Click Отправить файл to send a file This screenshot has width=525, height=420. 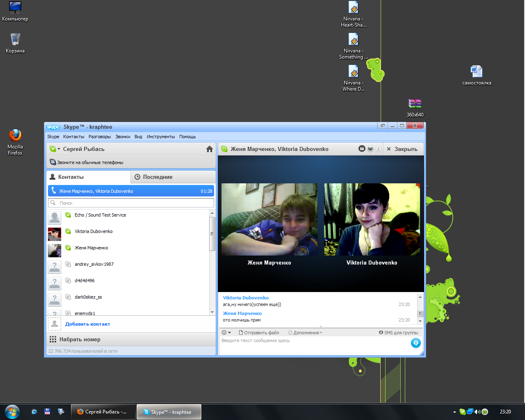(259, 333)
